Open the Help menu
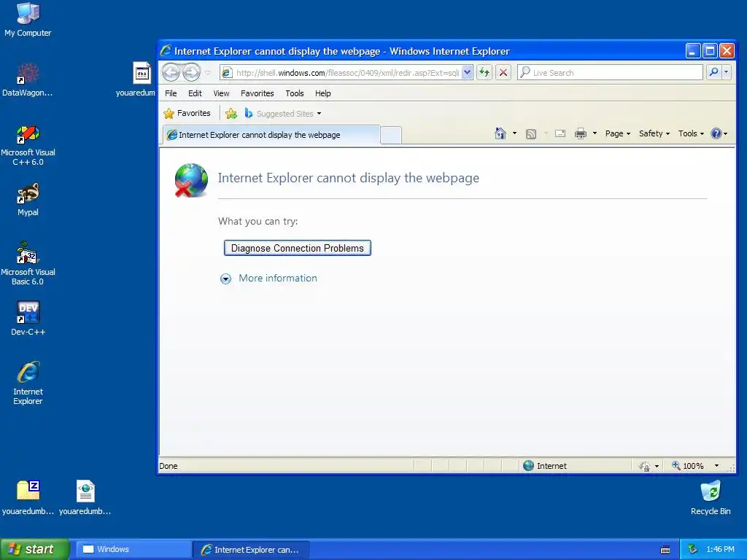747x560 pixels. [322, 93]
